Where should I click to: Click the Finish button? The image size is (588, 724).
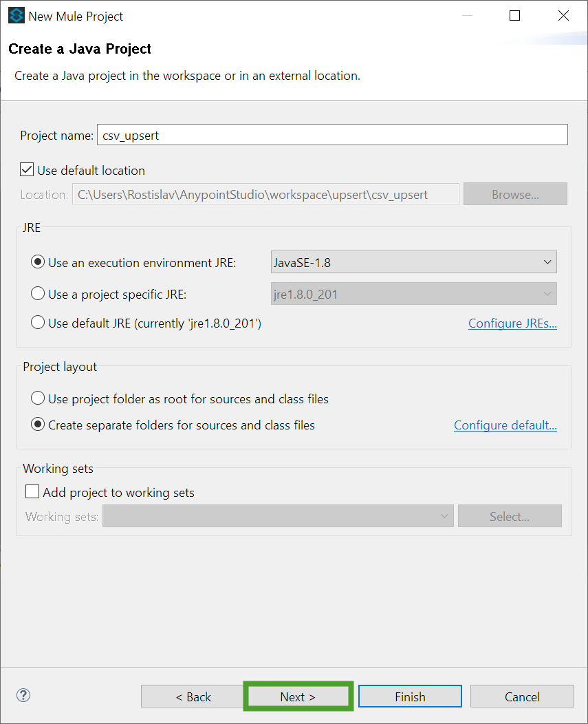(x=410, y=696)
